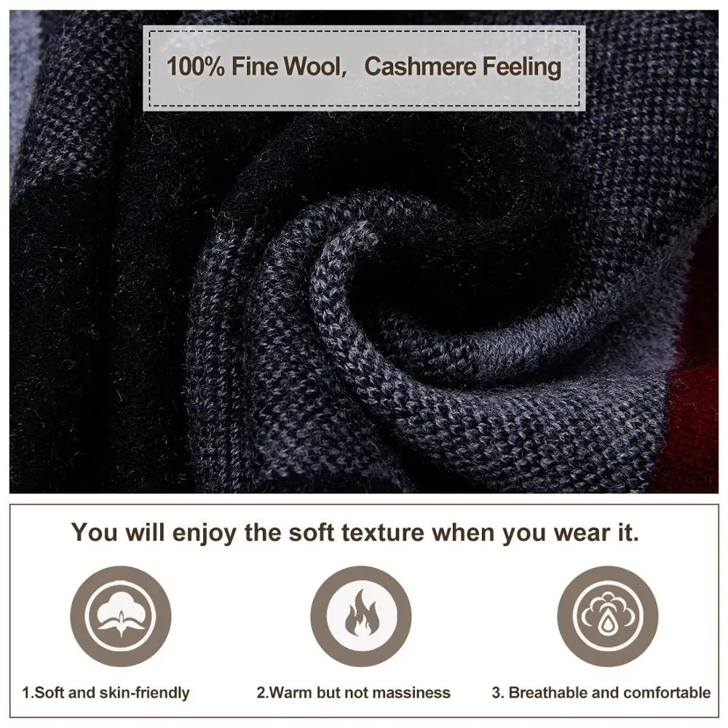Click the '100% Fine Wool' text

[x=254, y=66]
